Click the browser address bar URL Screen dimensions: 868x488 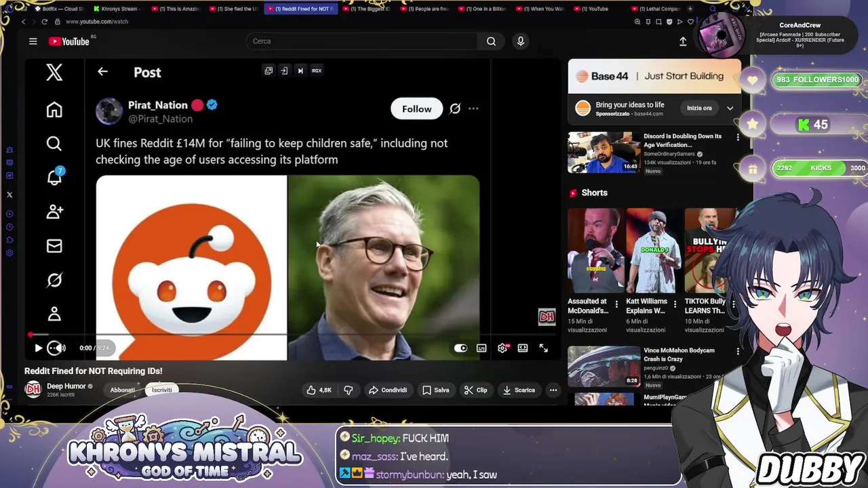[97, 22]
